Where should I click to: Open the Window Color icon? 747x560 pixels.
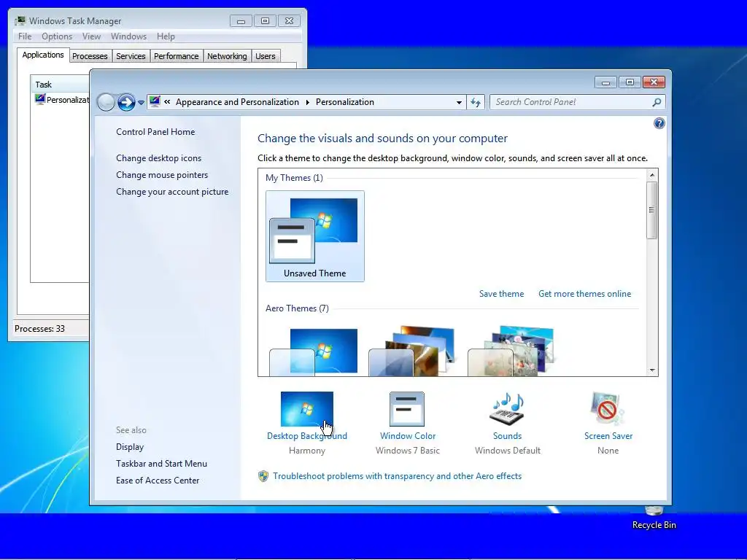click(407, 408)
